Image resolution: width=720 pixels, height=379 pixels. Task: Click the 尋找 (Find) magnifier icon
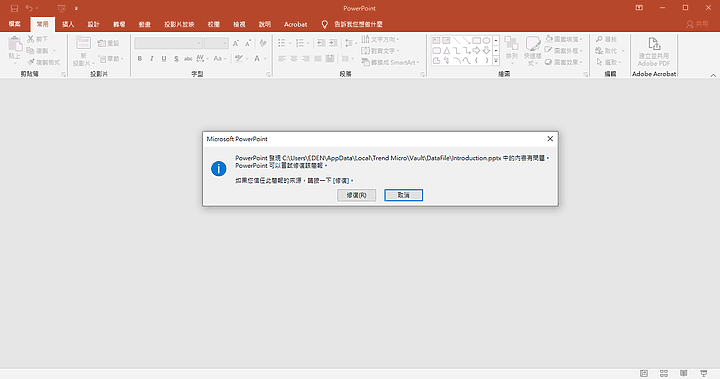(599, 40)
